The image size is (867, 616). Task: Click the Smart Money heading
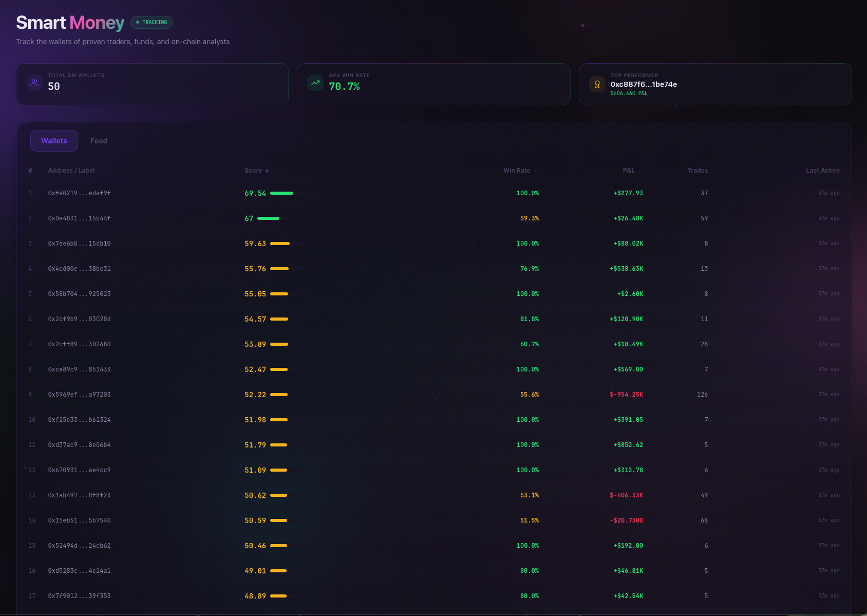point(70,22)
